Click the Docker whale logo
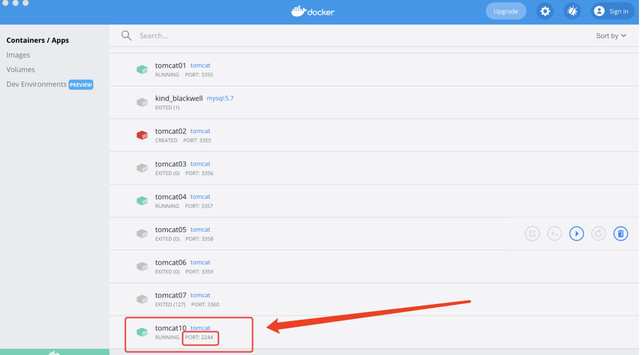The height and width of the screenshot is (355, 644). (313, 11)
